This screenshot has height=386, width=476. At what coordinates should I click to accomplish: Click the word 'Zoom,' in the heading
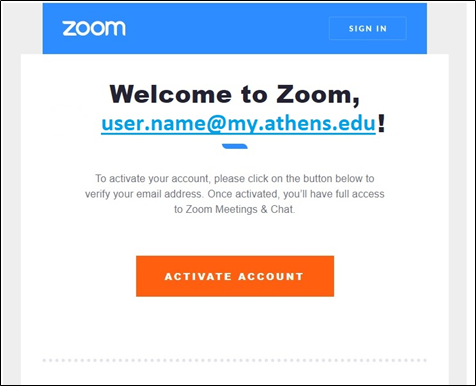click(318, 95)
